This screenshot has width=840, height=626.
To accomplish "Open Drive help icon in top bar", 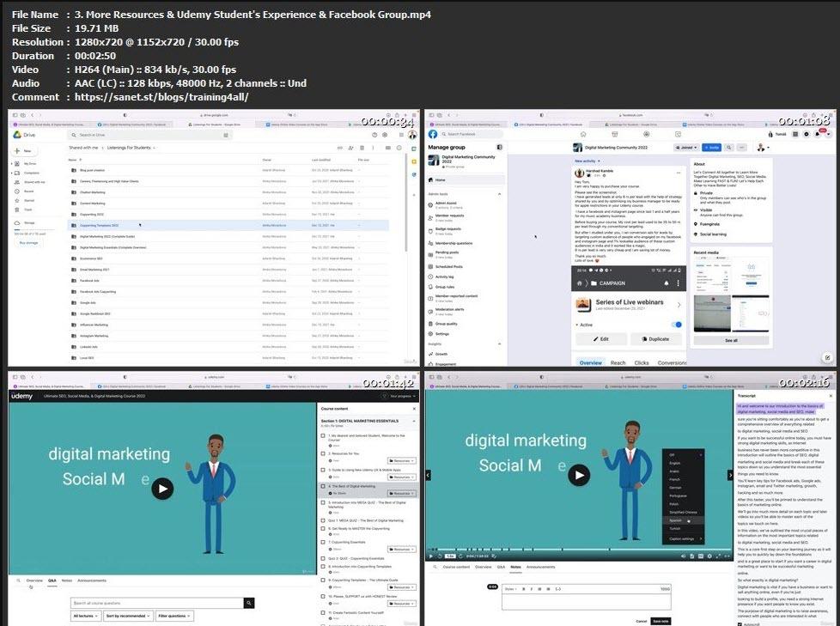I will tap(374, 135).
